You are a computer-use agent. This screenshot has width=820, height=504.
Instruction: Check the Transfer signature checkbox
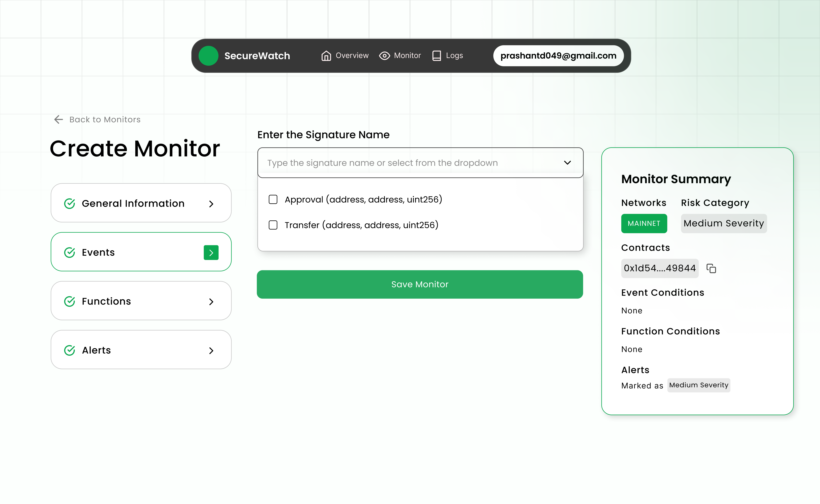pos(273,225)
